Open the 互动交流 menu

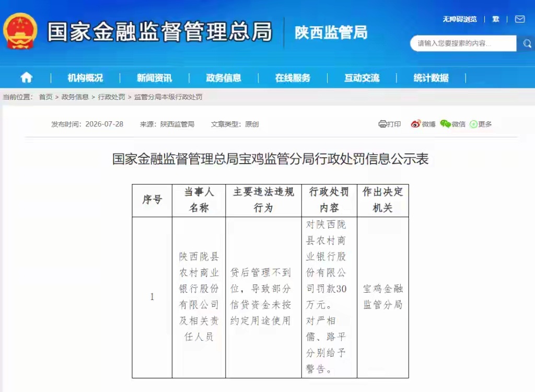(362, 78)
